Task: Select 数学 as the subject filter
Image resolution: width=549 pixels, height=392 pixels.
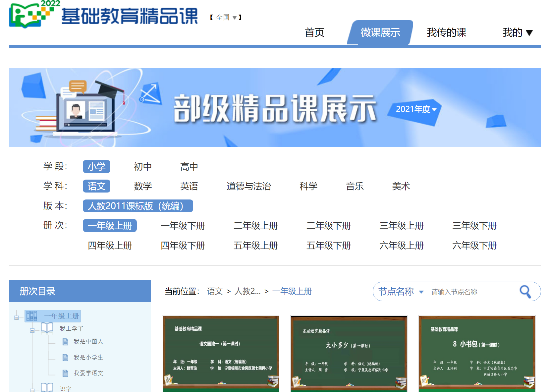Action: point(142,186)
